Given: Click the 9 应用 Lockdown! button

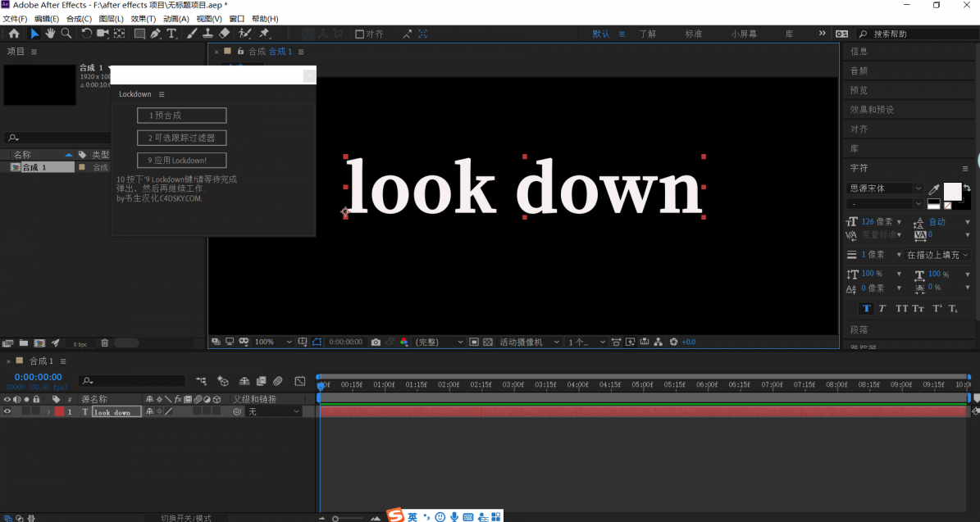Looking at the screenshot, I should click(x=182, y=161).
